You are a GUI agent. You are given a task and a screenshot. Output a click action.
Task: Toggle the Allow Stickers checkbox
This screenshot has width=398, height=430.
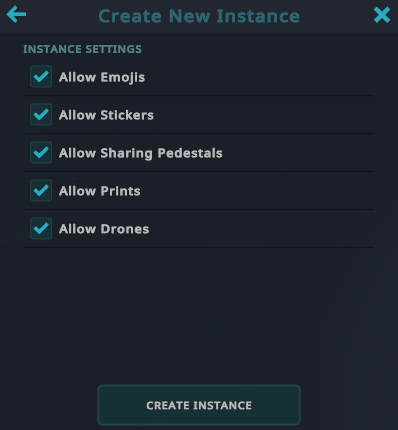pos(41,115)
